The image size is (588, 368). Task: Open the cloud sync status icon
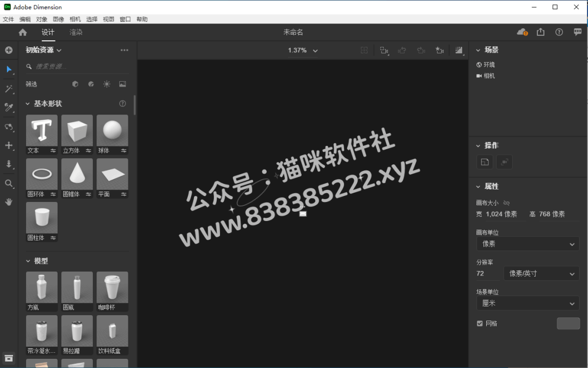[522, 32]
